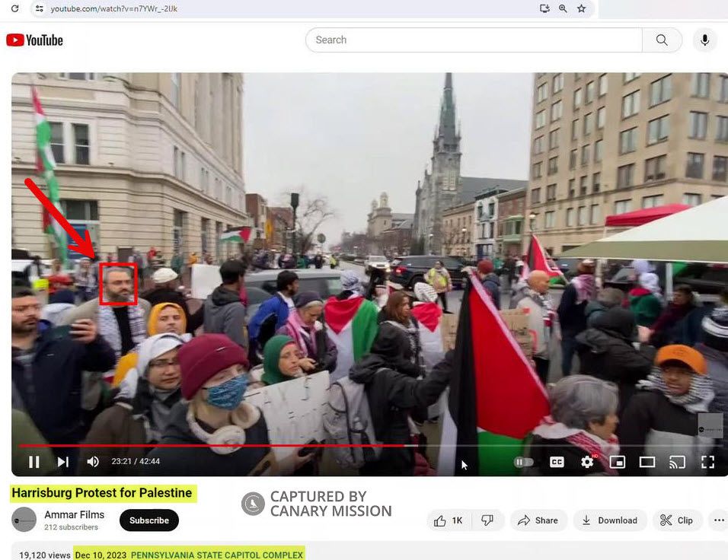This screenshot has width=728, height=560.
Task: Switch to theater mode
Action: [647, 461]
